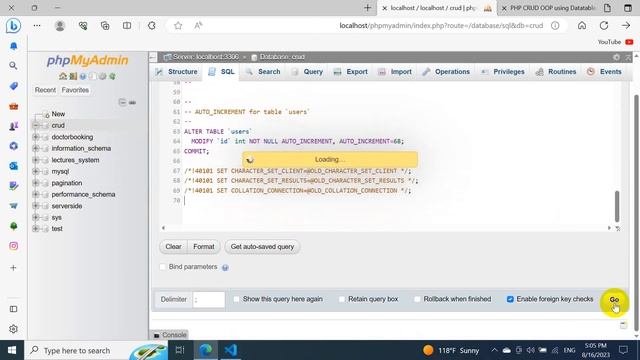Image resolution: width=640 pixels, height=360 pixels.
Task: Click SQL editor vertical scrollbar thumb
Action: click(x=617, y=206)
